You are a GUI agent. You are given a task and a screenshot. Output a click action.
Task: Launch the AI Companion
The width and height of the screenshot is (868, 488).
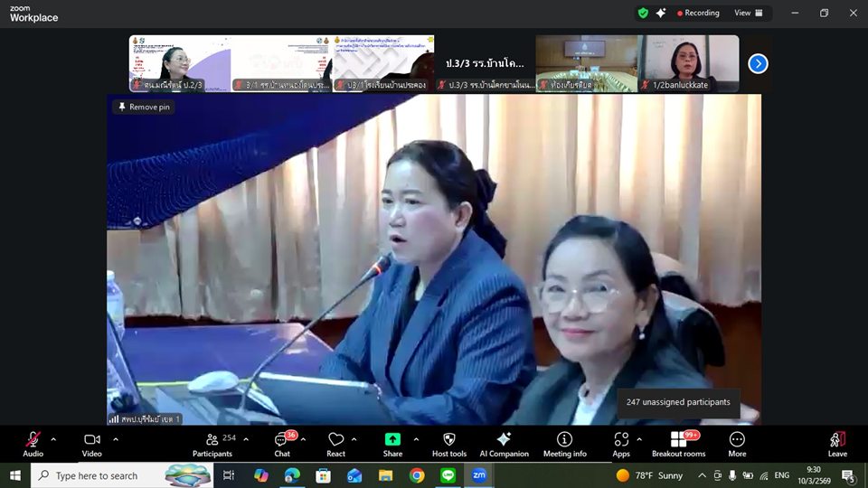pos(504,444)
